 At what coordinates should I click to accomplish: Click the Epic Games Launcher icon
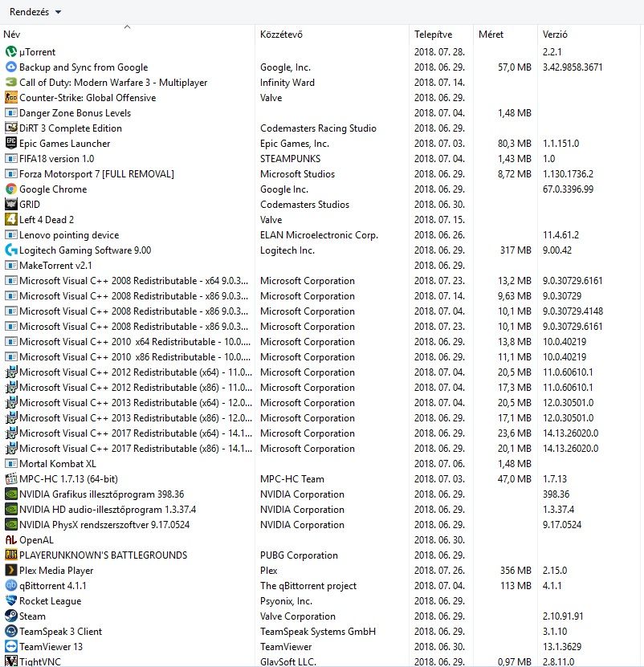tap(11, 144)
